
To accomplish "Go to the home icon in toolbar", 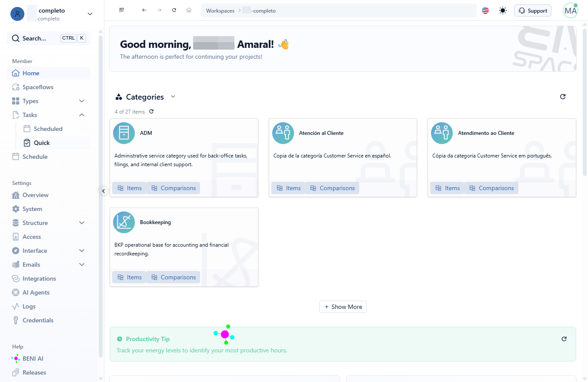I will pyautogui.click(x=189, y=10).
